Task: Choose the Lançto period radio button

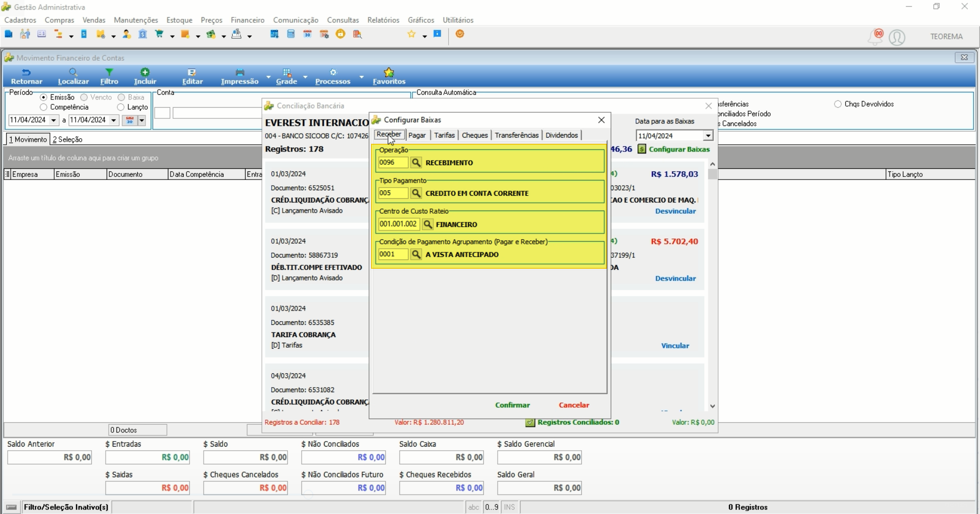Action: tap(120, 107)
